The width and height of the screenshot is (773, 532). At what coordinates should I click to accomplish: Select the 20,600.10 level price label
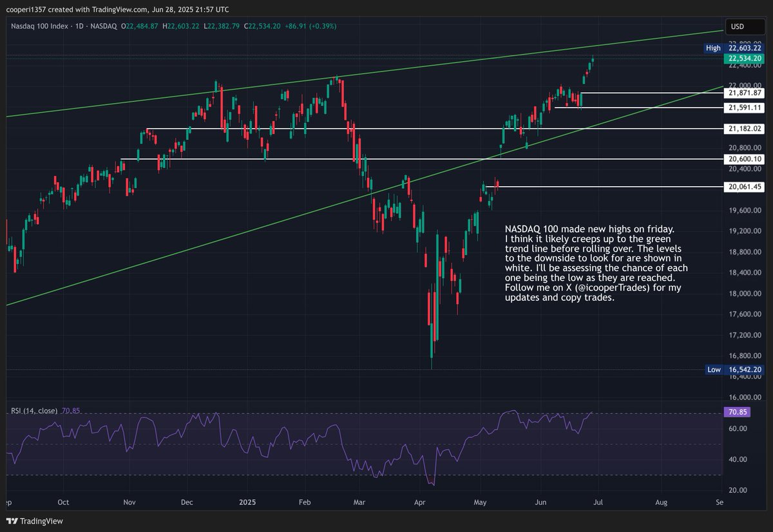[x=745, y=159]
